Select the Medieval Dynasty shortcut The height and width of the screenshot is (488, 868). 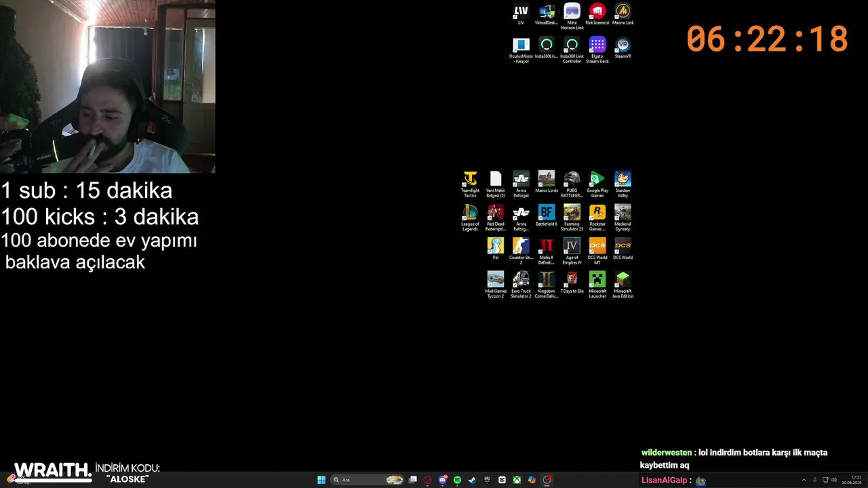623,218
